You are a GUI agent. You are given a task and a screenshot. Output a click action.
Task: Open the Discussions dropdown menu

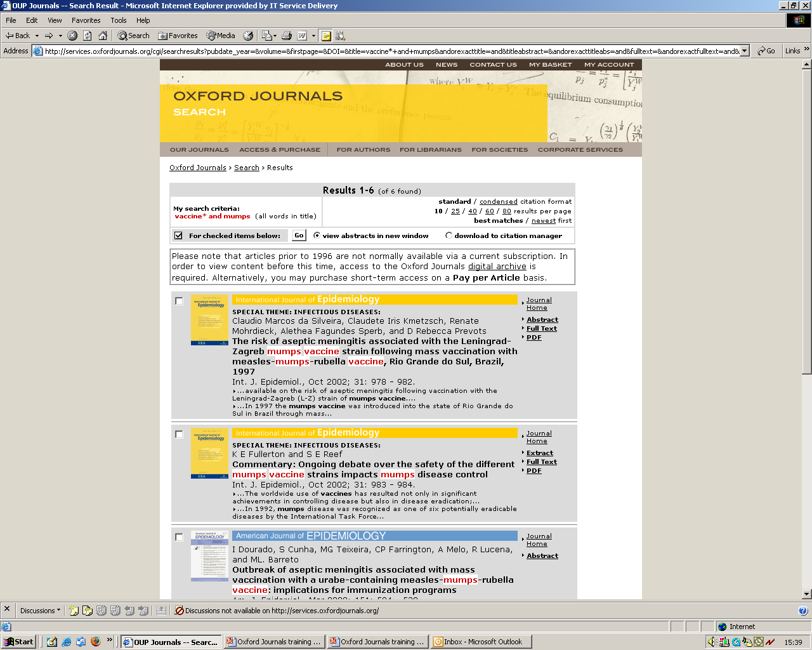(40, 611)
